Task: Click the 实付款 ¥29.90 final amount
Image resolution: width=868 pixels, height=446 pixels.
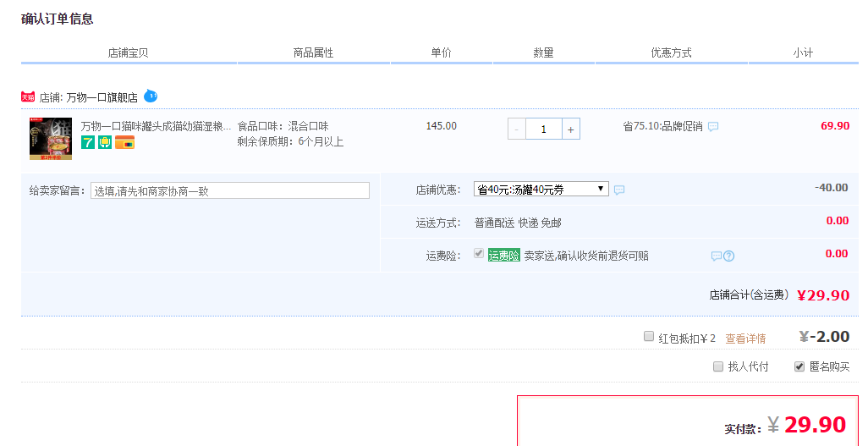Action: pos(785,425)
